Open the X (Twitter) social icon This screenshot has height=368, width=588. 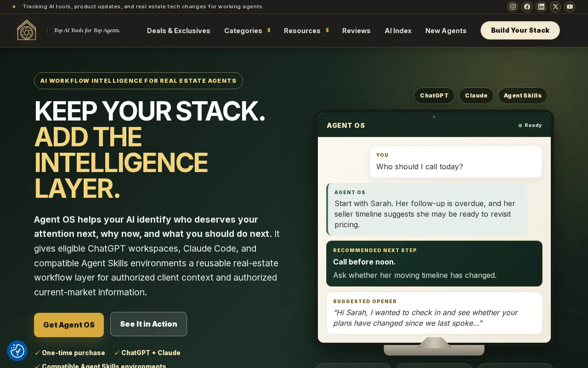tap(555, 6)
